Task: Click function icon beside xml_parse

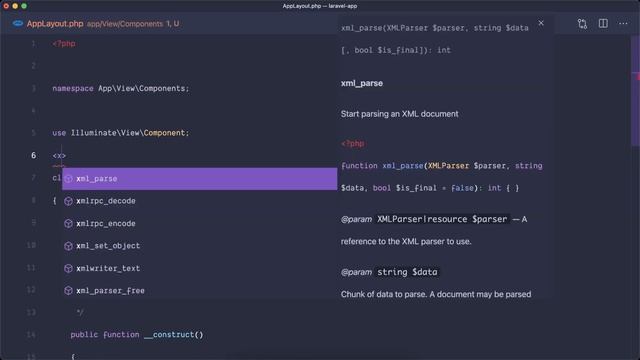Action: click(69, 179)
